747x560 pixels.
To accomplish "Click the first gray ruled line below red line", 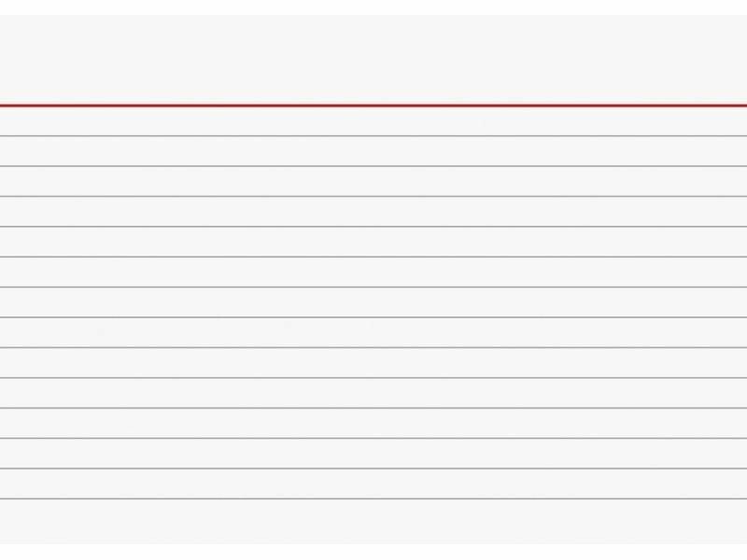I will [373, 136].
